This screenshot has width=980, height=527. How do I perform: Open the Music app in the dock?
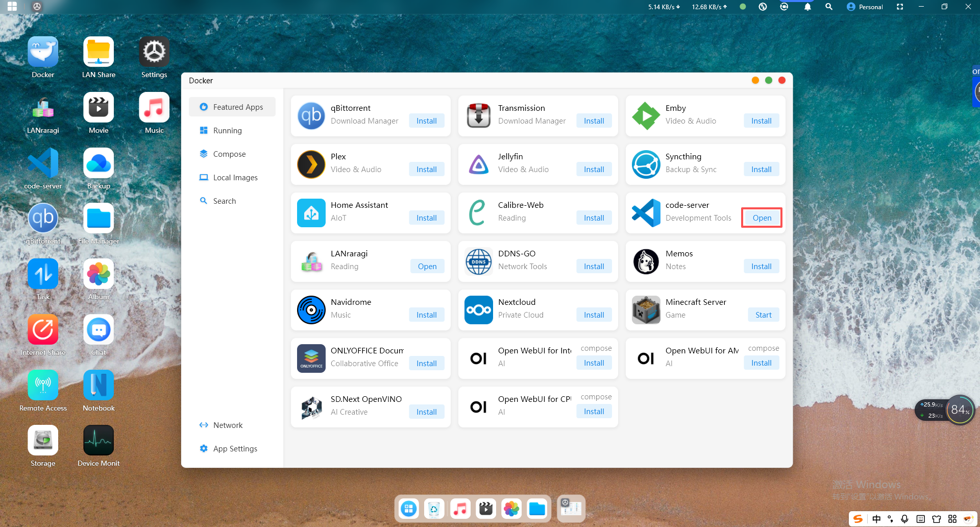point(460,509)
